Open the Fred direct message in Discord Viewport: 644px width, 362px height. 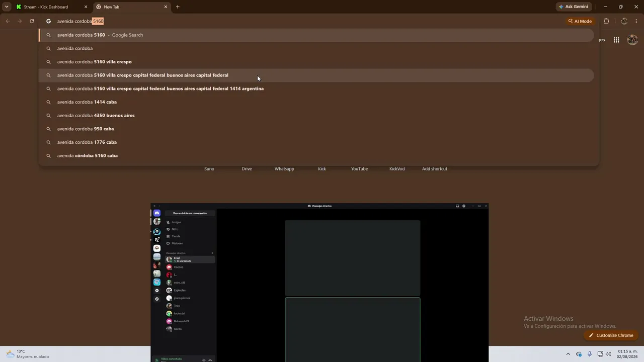click(x=190, y=259)
